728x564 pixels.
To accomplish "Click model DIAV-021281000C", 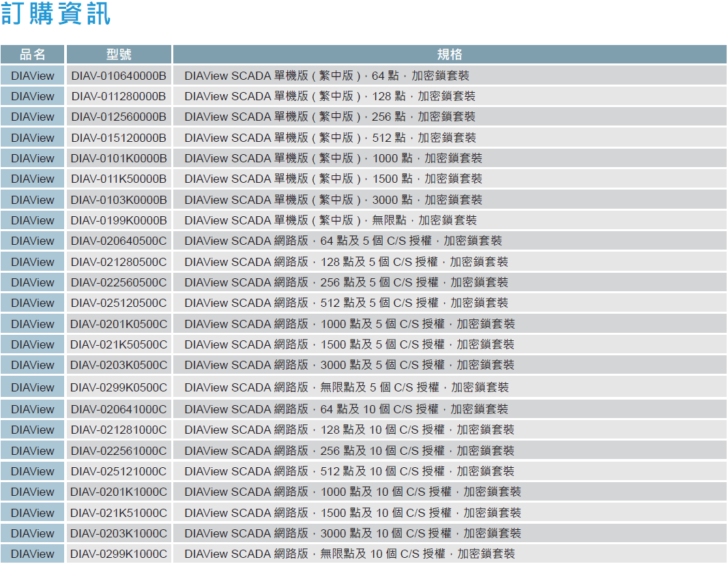I will [119, 430].
